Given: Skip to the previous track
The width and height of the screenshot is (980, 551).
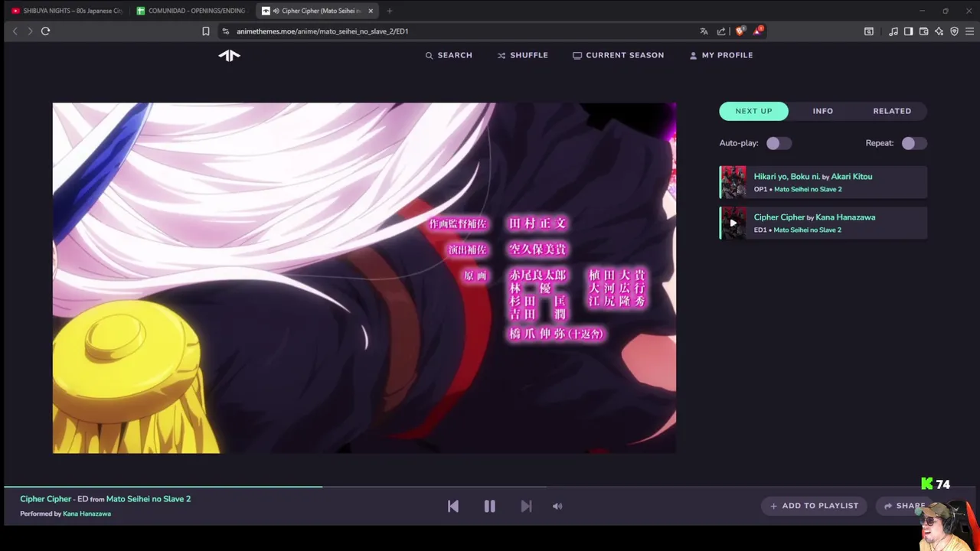Looking at the screenshot, I should 453,506.
